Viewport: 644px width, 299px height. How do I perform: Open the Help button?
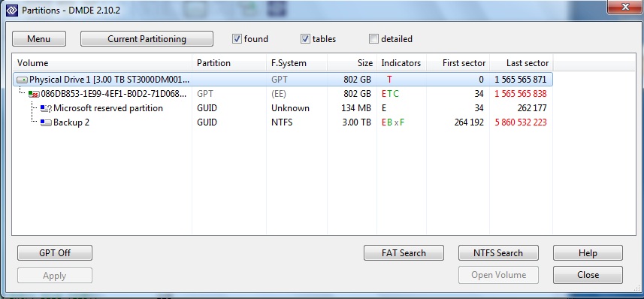click(x=588, y=253)
